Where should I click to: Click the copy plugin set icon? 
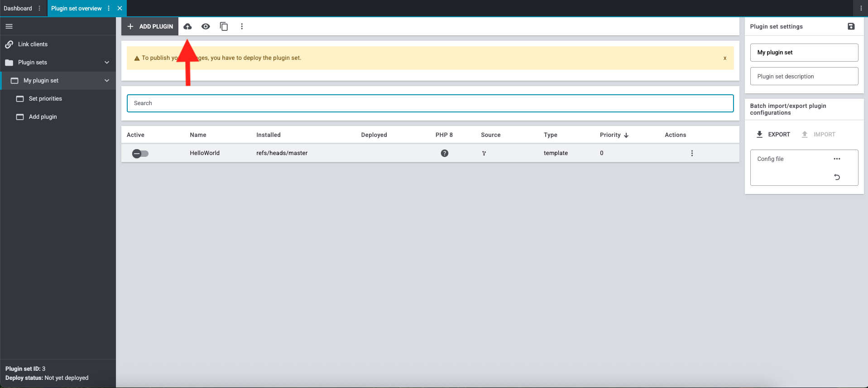(224, 26)
